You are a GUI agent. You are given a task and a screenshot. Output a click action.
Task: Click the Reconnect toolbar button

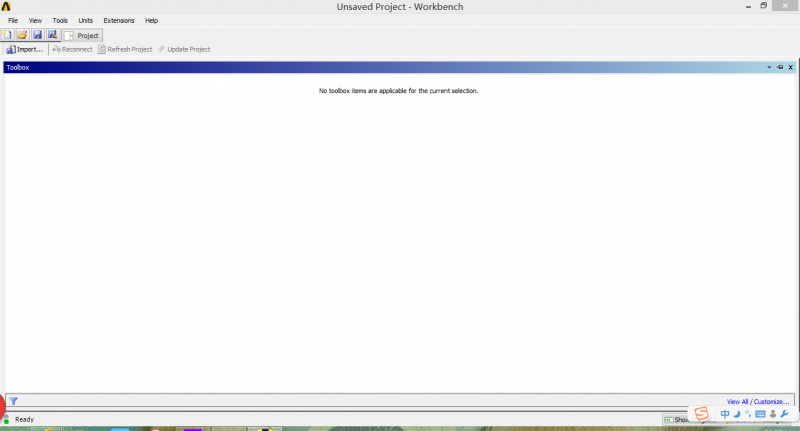click(x=72, y=49)
